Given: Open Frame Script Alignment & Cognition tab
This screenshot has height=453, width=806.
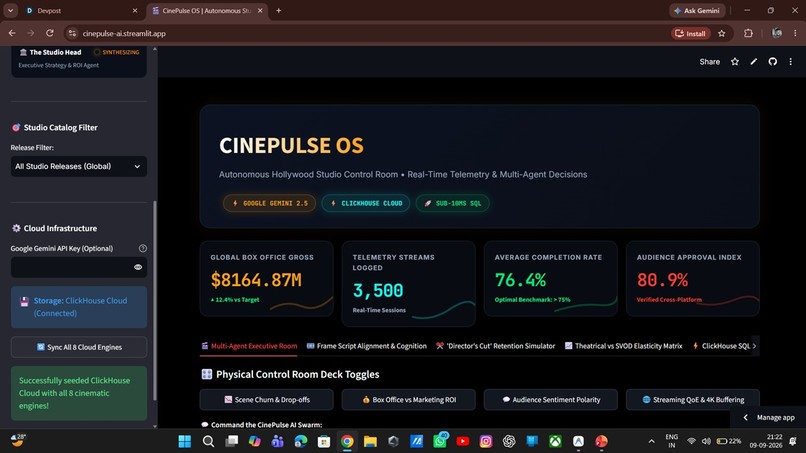Looking at the screenshot, I should 367,346.
